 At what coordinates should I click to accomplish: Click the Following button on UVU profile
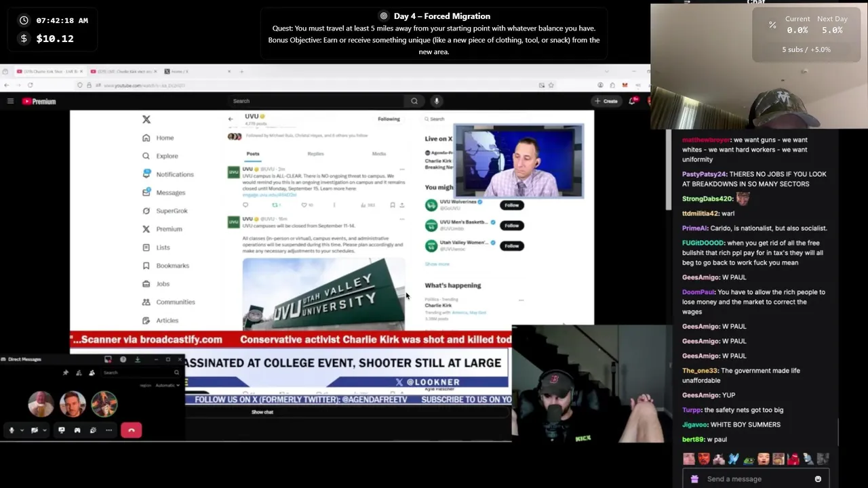tap(389, 119)
